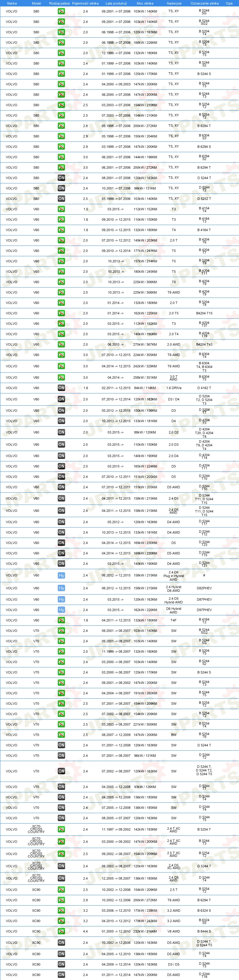Screen dimensions: 239x980
Task: Select the 'D97PHEV' engine code cell
Action: tap(204, 610)
